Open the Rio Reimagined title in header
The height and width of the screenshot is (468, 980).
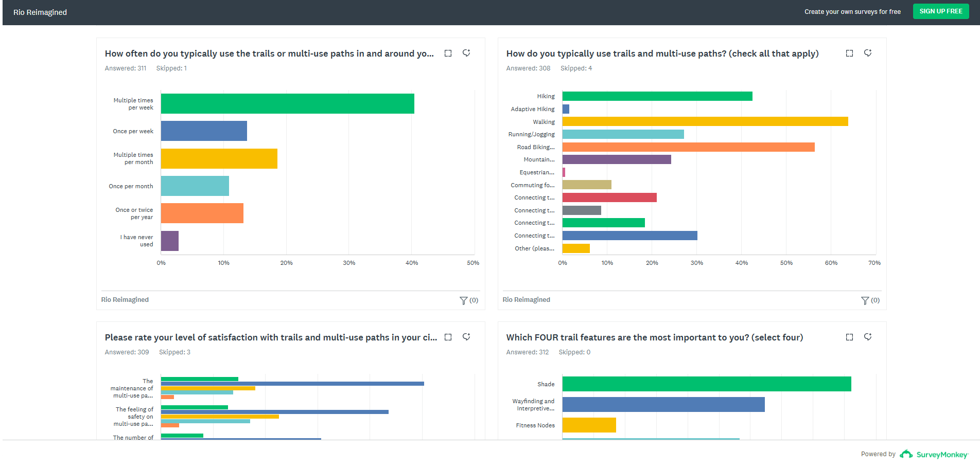(x=40, y=12)
